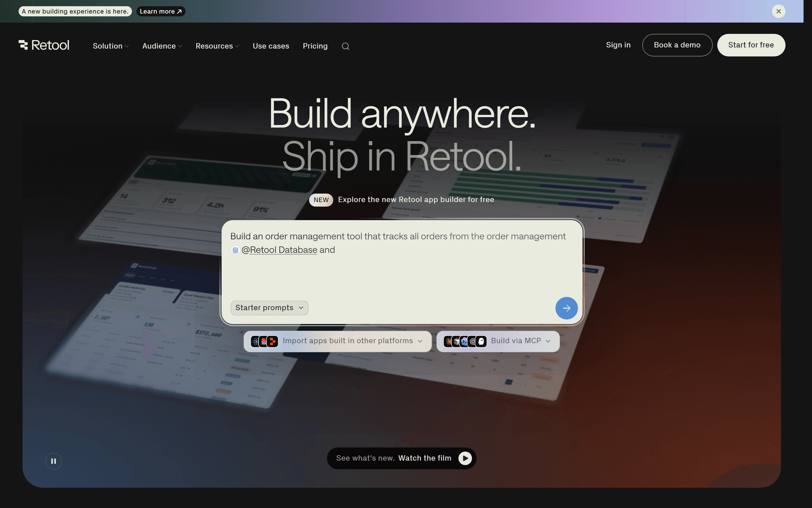Click the blue cloud terminal icon in Build via MCP
This screenshot has height=508, width=812.
(x=464, y=342)
